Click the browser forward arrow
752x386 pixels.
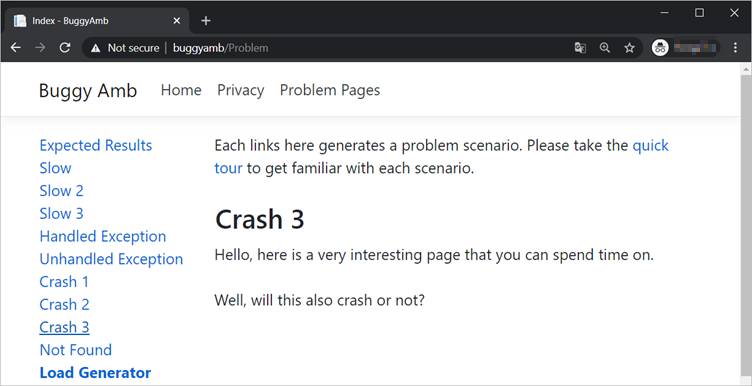[40, 47]
